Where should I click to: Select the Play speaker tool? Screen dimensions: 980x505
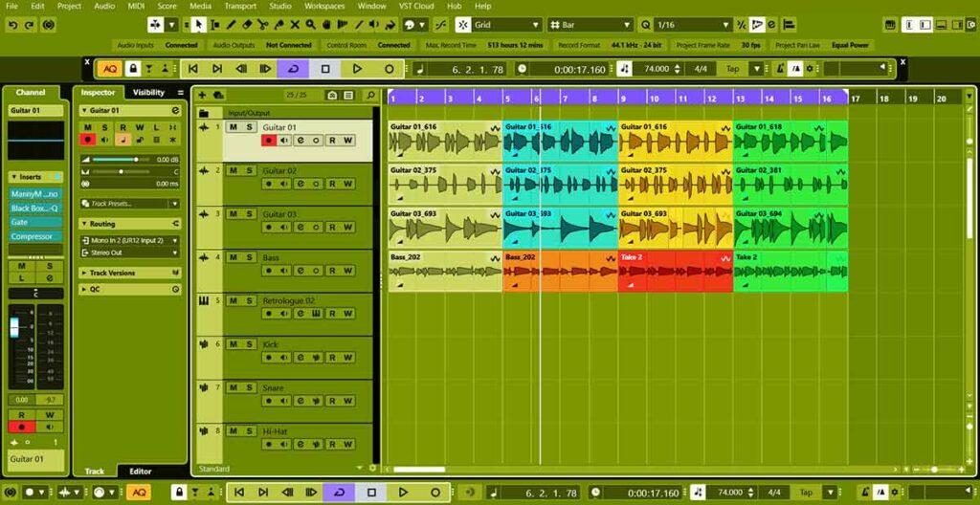[374, 25]
